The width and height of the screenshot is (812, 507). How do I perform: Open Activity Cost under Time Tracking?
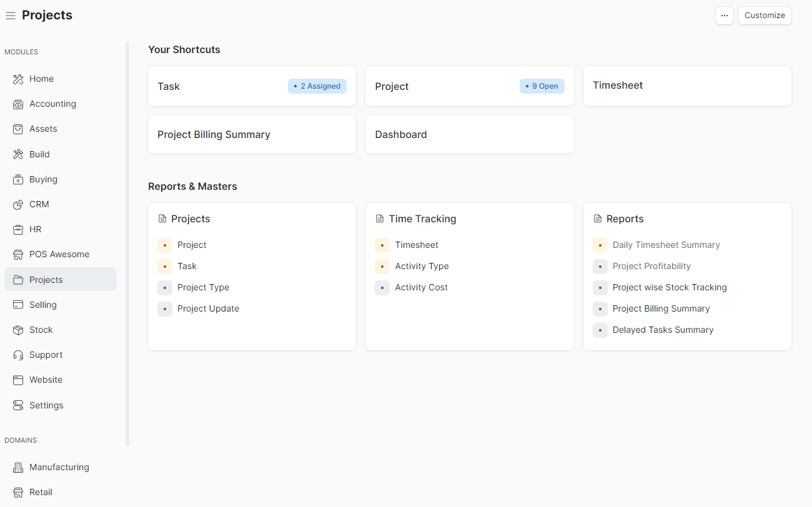click(x=421, y=287)
